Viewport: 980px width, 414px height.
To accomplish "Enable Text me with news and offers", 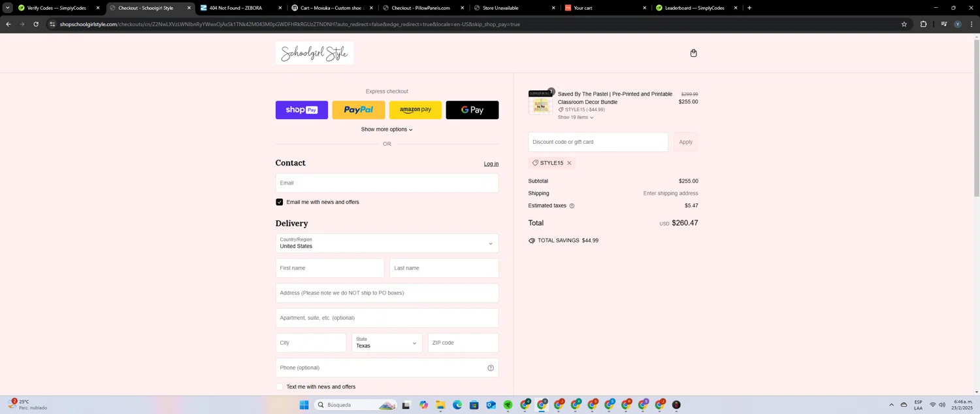I will (279, 387).
